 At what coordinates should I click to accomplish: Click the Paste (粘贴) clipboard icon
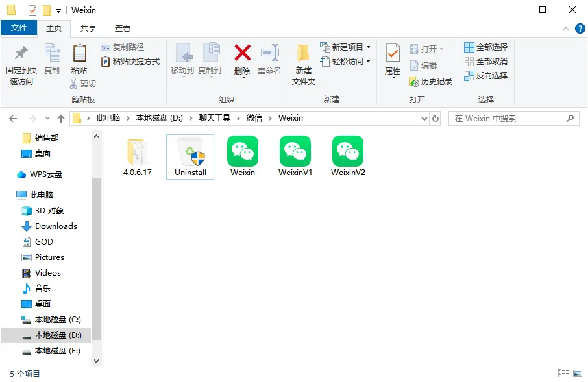click(x=79, y=53)
